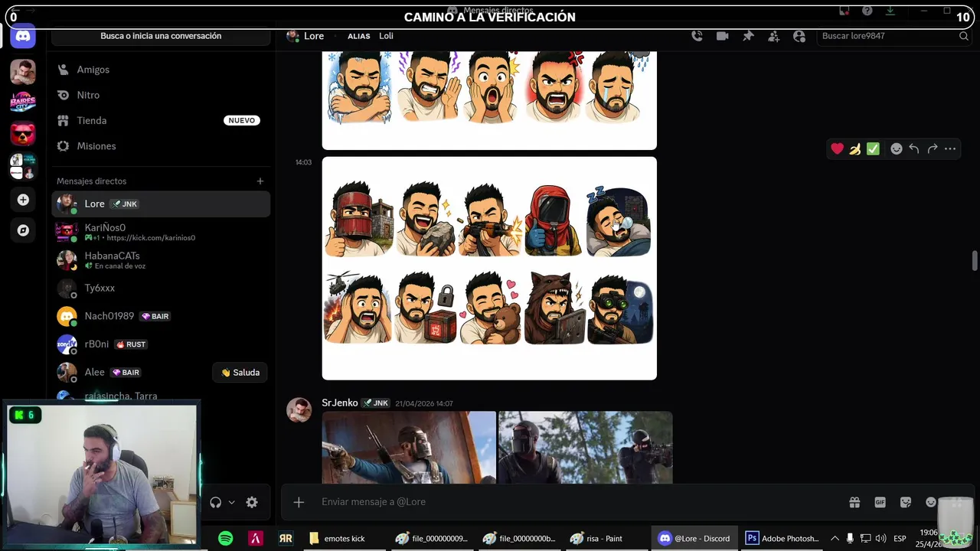Add friends to the DM

click(x=774, y=36)
